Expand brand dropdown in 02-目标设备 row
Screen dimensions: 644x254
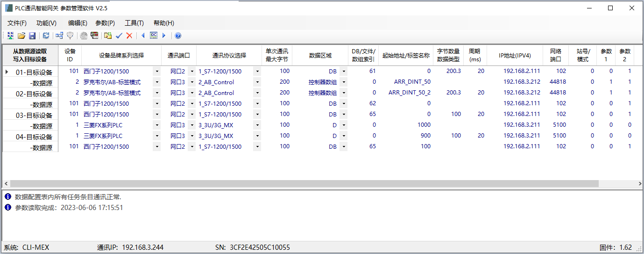156,93
